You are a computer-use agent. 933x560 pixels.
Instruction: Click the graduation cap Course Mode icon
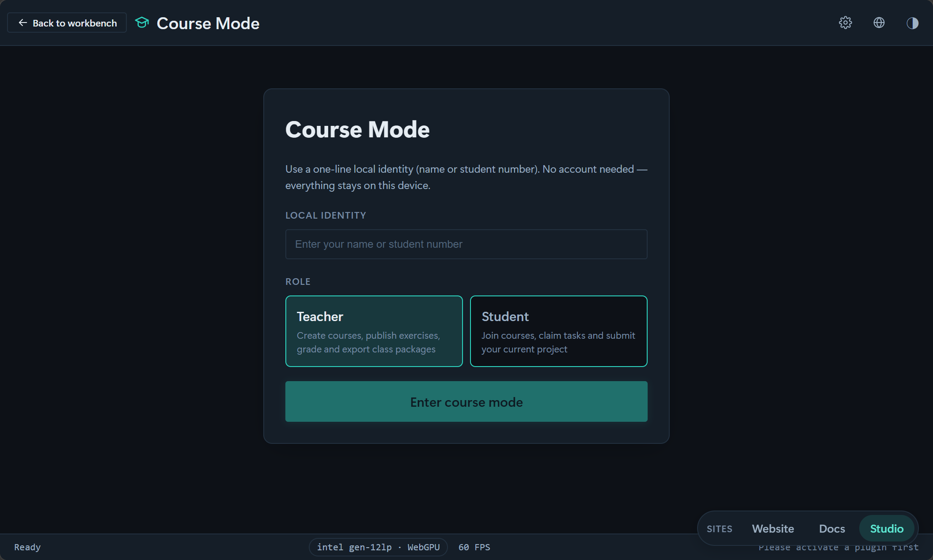[142, 23]
